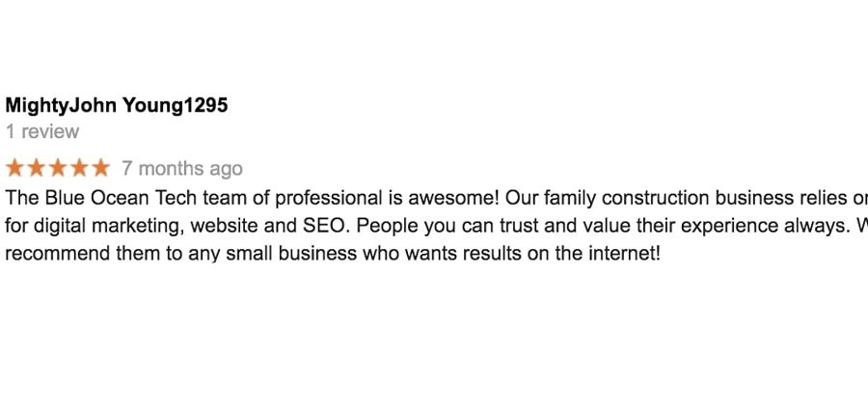
Task: Click the "7 months ago" timestamp
Action: click(x=182, y=169)
